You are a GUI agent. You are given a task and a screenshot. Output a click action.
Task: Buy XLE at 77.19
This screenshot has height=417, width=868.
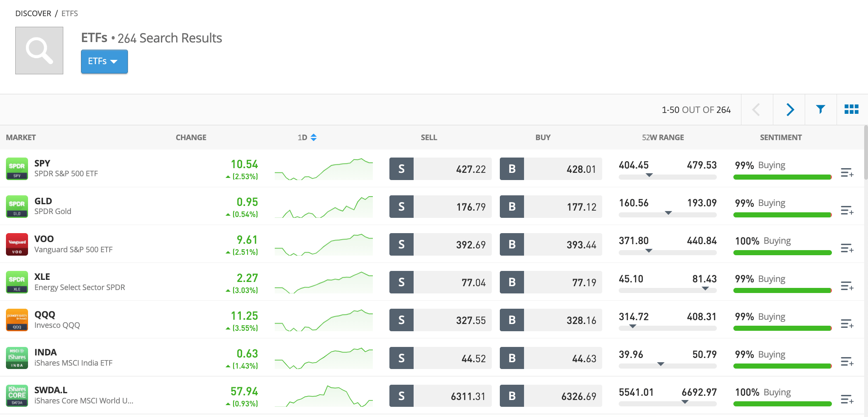tap(551, 282)
